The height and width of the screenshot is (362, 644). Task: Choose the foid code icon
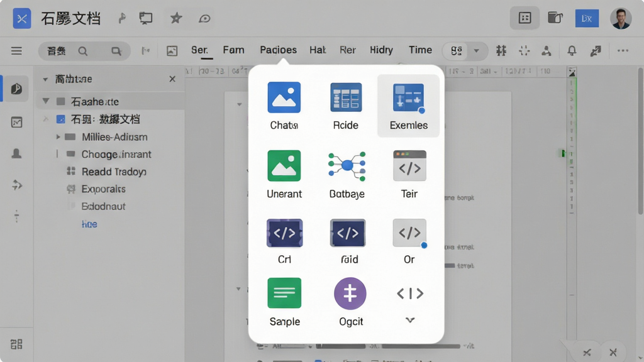click(347, 233)
